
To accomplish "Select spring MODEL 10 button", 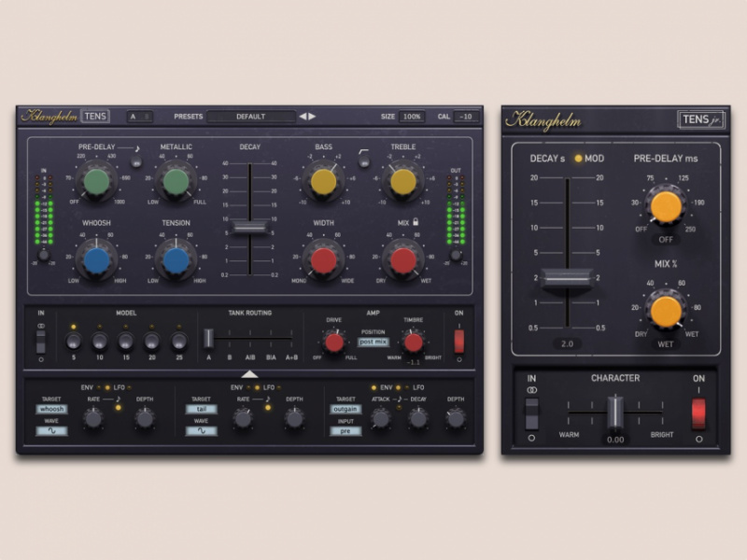I will [100, 341].
